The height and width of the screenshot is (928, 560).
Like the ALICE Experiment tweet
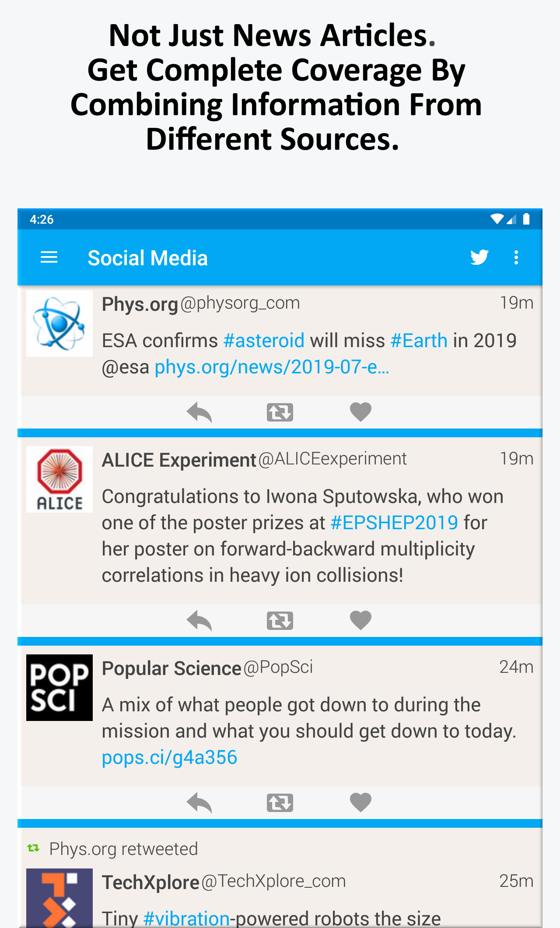(360, 620)
